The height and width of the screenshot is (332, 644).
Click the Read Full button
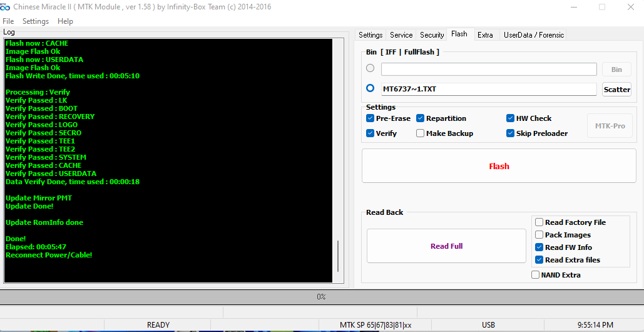(x=446, y=246)
